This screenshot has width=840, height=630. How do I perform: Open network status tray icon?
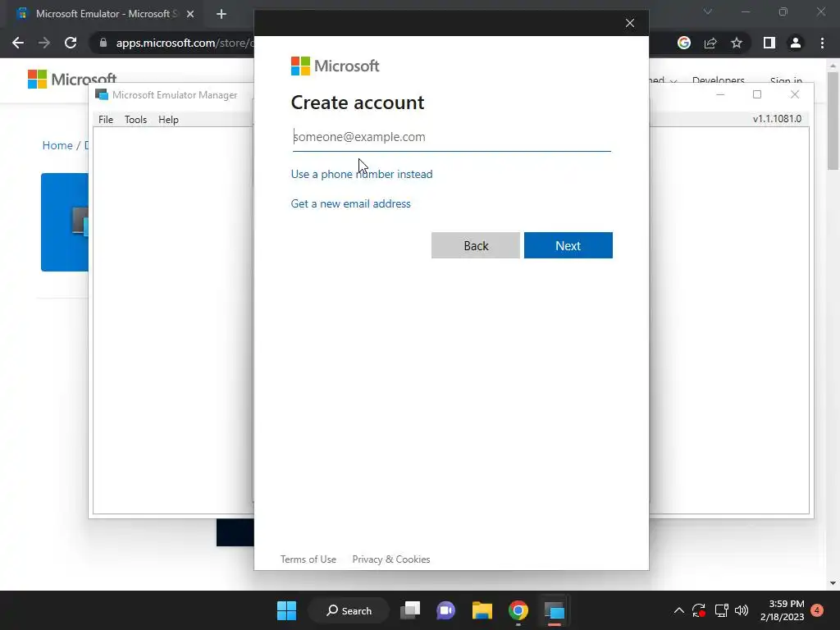(x=721, y=610)
